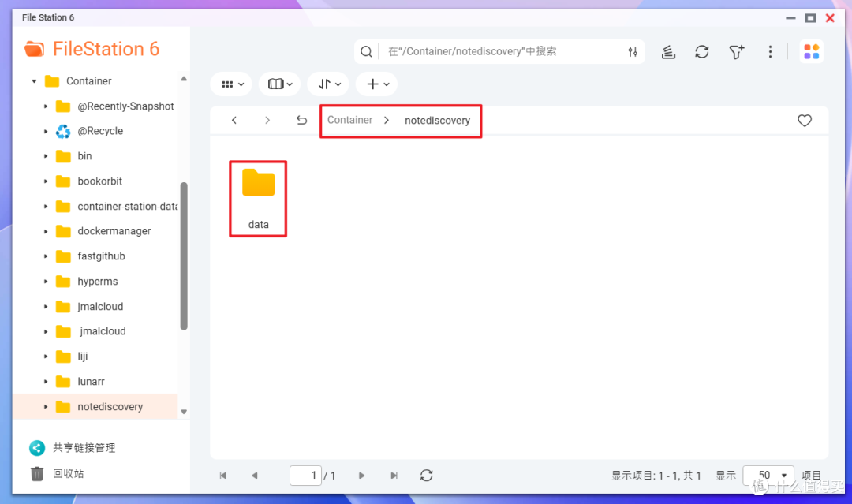Click notediscovery in the breadcrumb path
Screen dimensions: 852x504
437,121
